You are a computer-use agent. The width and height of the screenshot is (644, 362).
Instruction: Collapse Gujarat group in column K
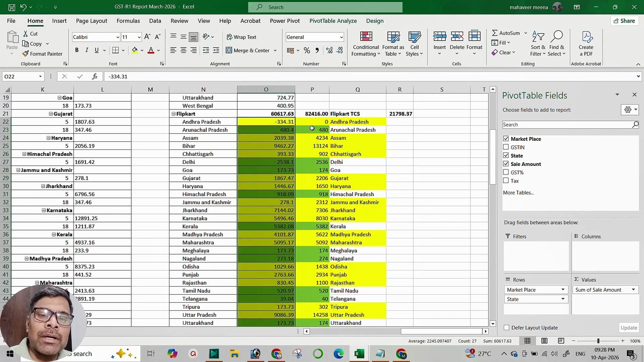tap(50, 114)
